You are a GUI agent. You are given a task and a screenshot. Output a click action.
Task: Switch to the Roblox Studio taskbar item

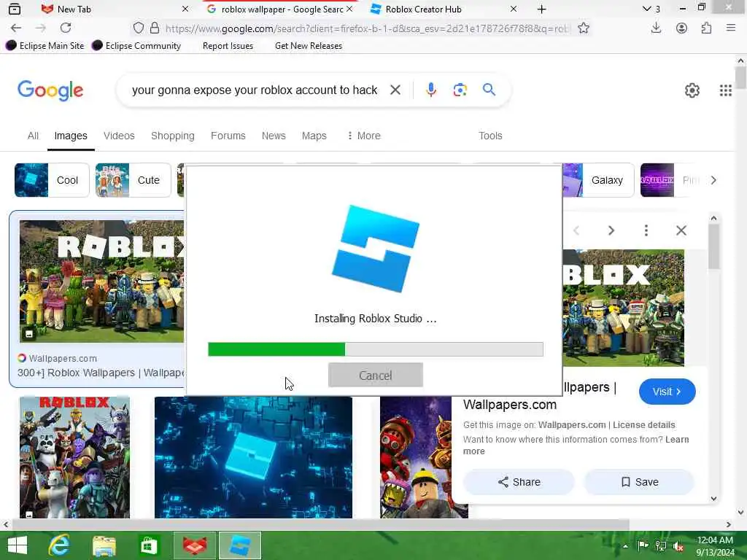tap(239, 545)
